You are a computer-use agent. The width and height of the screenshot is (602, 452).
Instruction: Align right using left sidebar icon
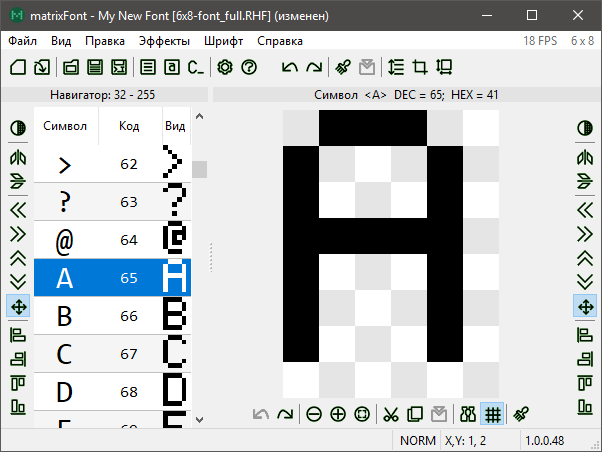(x=18, y=359)
